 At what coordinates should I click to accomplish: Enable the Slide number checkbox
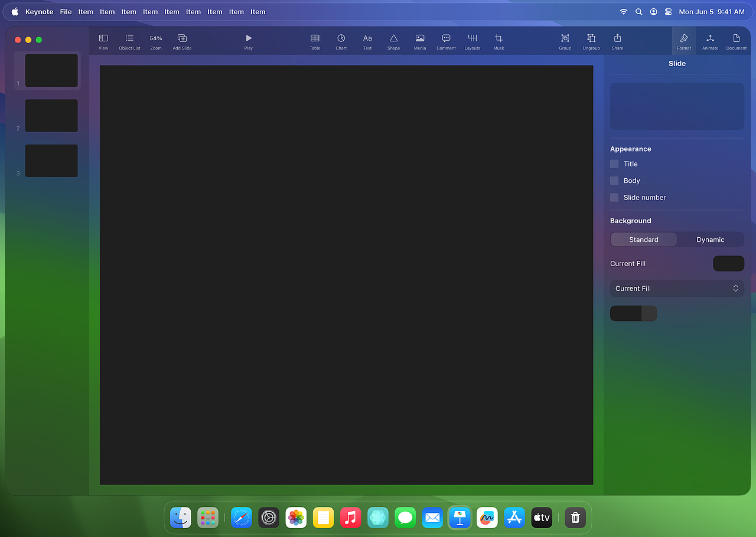tap(614, 197)
